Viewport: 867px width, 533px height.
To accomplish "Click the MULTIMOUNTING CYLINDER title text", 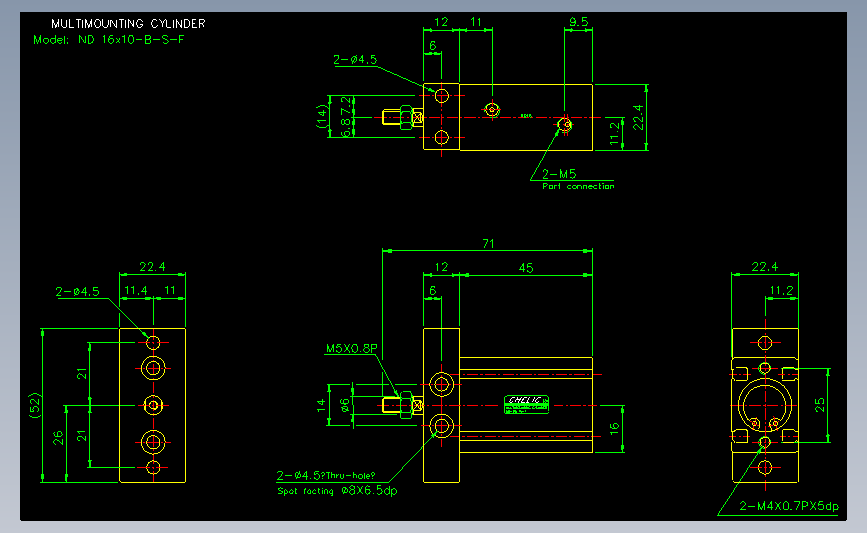I will tap(128, 24).
